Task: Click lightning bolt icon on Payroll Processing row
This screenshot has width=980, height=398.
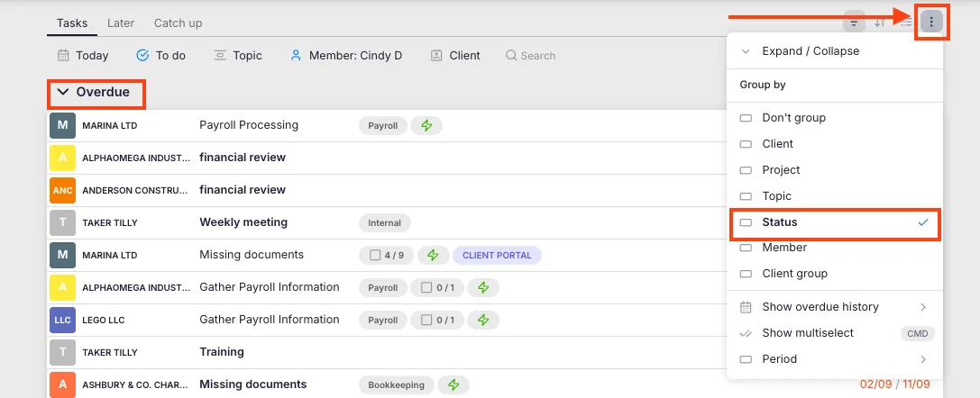Action: click(426, 125)
